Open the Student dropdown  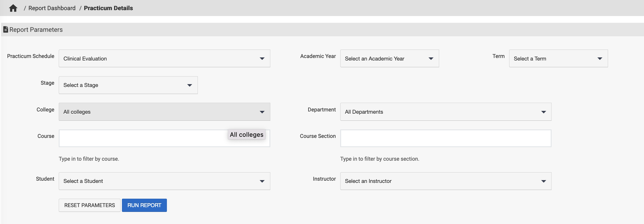pos(164,181)
